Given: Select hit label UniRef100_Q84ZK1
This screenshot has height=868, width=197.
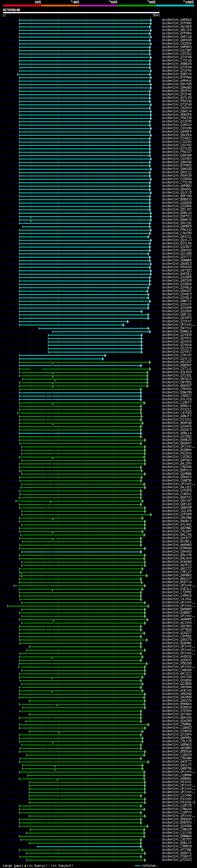Looking at the screenshot, I should [177, 189].
